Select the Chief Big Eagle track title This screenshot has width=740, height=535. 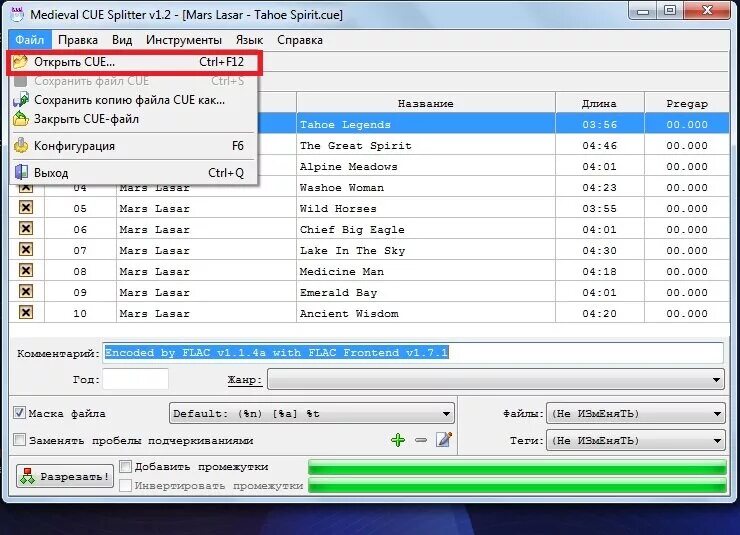click(x=352, y=229)
